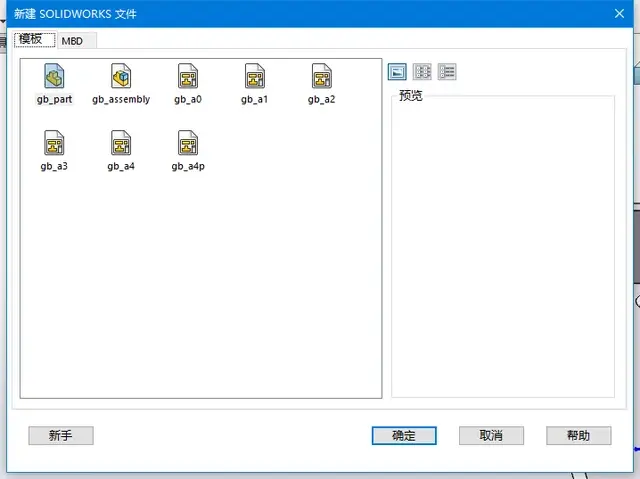Cancel with the 取消 button
This screenshot has height=479, width=640.
(x=491, y=435)
